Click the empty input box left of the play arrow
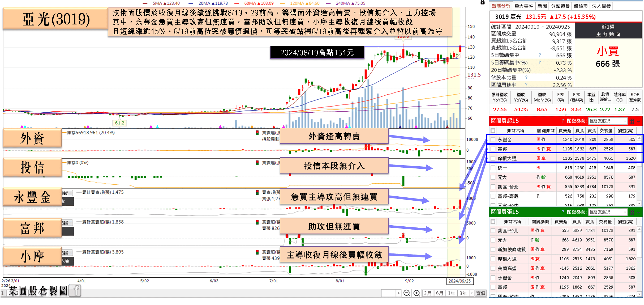 [x=389, y=293]
